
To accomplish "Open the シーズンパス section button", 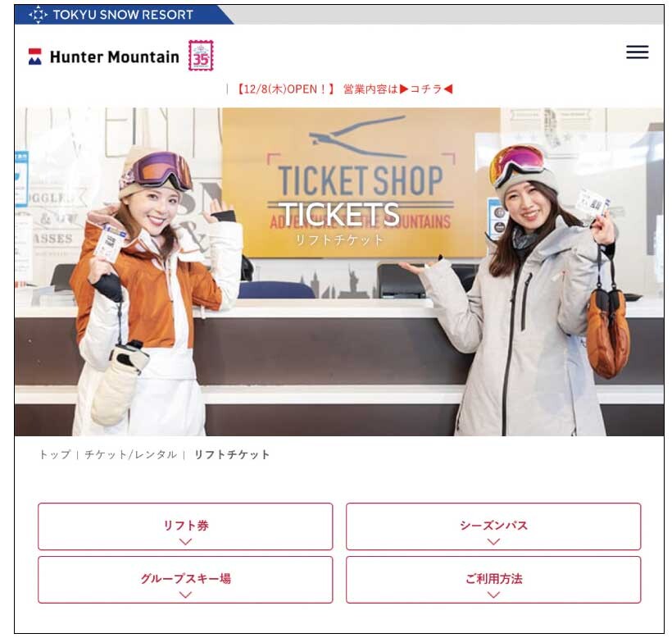I will (x=493, y=526).
